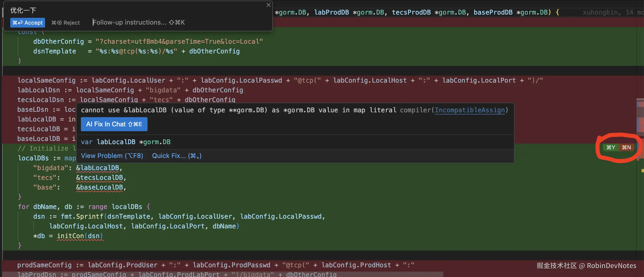Click the dsnTemplate constant declaration
The image size is (644, 277).
pos(136,51)
